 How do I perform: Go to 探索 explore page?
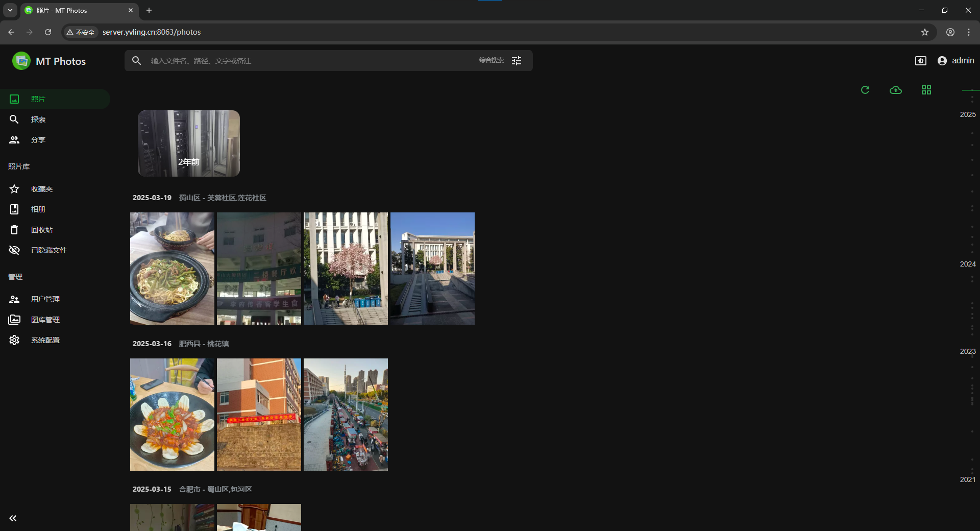(x=38, y=119)
